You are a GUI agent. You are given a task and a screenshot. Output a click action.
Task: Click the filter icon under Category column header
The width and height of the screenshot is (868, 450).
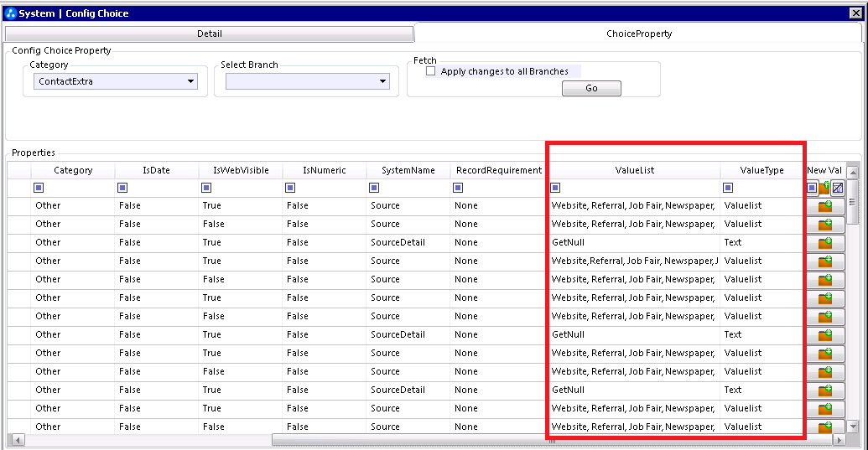point(39,188)
